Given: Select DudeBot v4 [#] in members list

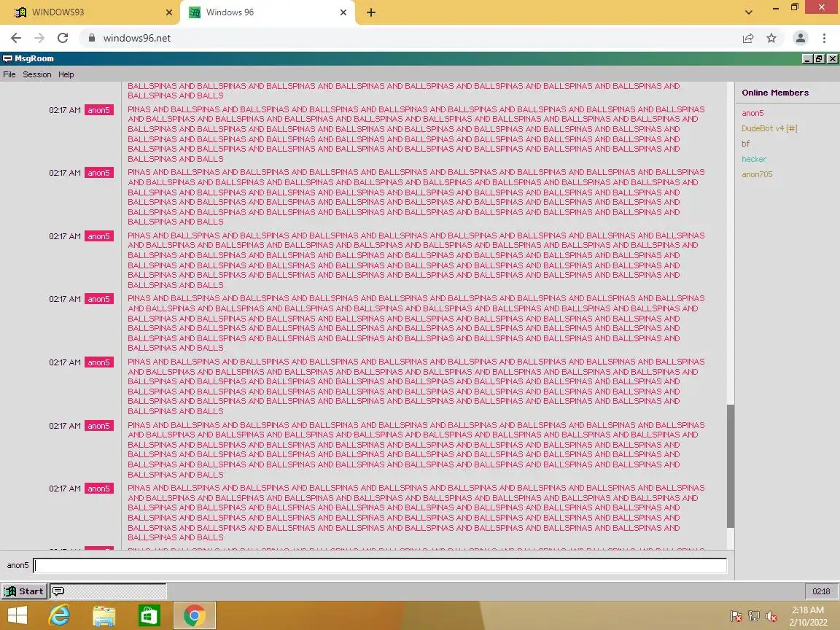Looking at the screenshot, I should click(769, 128).
